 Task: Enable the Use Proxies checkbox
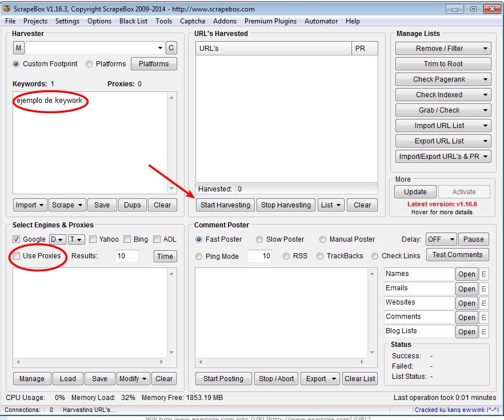16,256
